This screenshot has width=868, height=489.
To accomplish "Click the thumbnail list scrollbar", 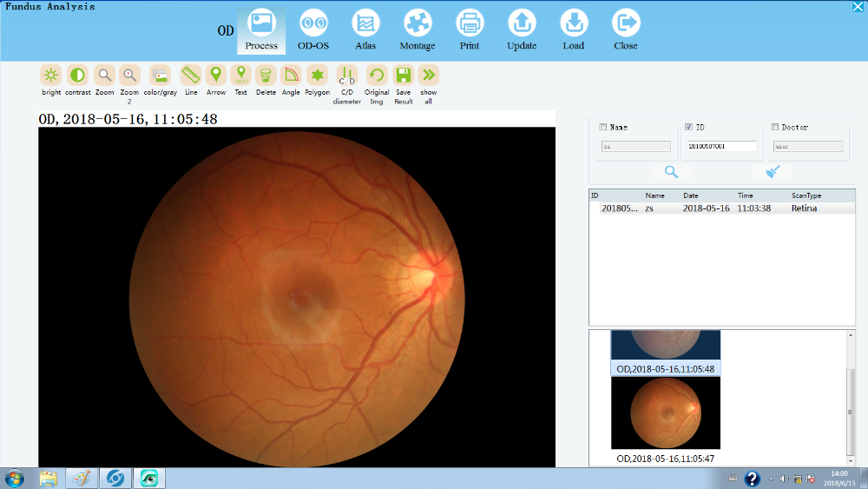I will (851, 412).
